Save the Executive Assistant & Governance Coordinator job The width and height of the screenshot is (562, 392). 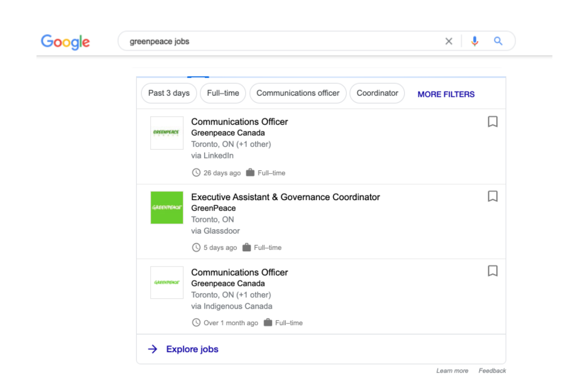pyautogui.click(x=492, y=197)
